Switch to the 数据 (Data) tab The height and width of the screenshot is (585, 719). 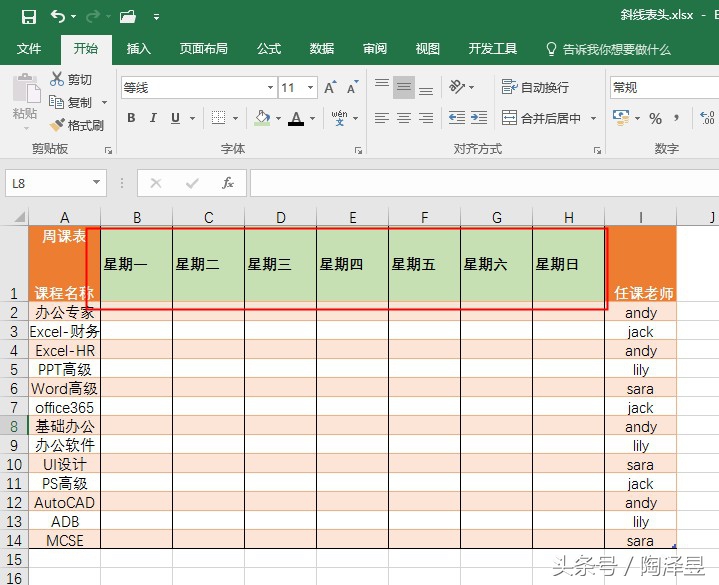tap(321, 49)
